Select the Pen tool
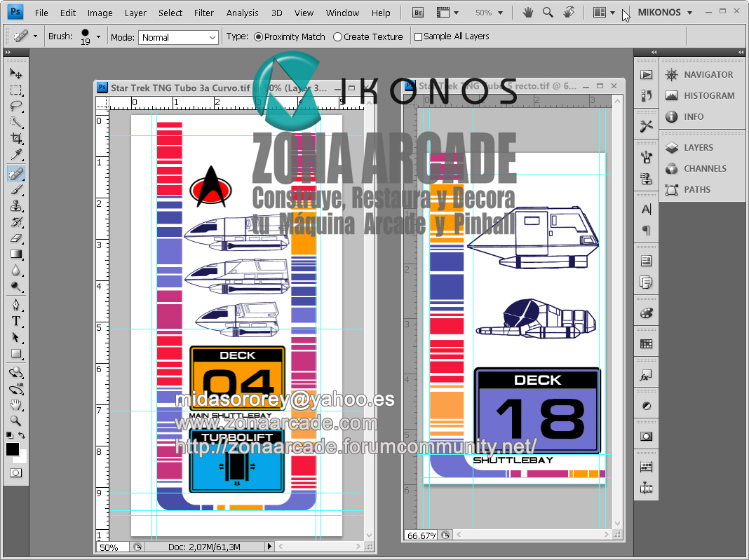Screen dimensions: 749x560 pos(16,305)
